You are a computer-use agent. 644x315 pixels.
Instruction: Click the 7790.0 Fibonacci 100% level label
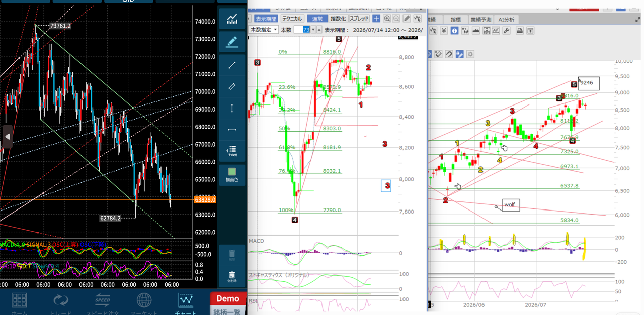tap(332, 210)
